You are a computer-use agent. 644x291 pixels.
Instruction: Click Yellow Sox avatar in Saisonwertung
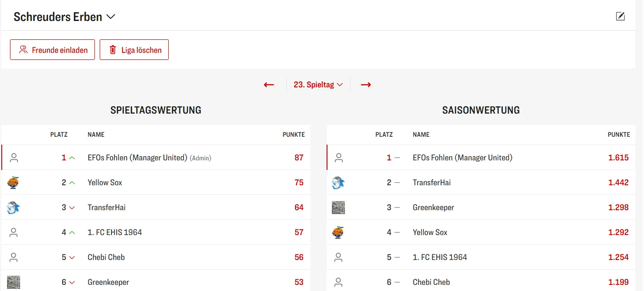(x=338, y=232)
